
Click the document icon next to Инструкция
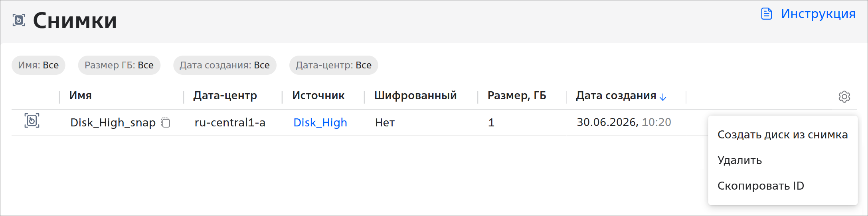pos(767,14)
